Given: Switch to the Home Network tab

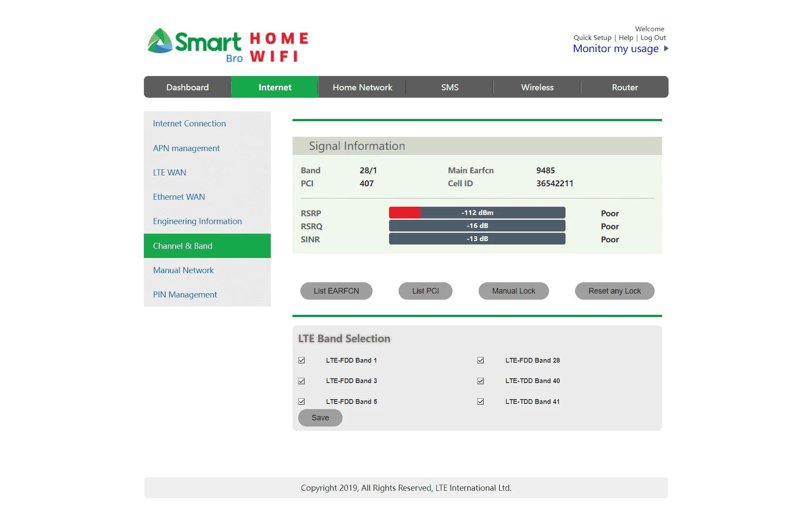Looking at the screenshot, I should click(x=363, y=87).
